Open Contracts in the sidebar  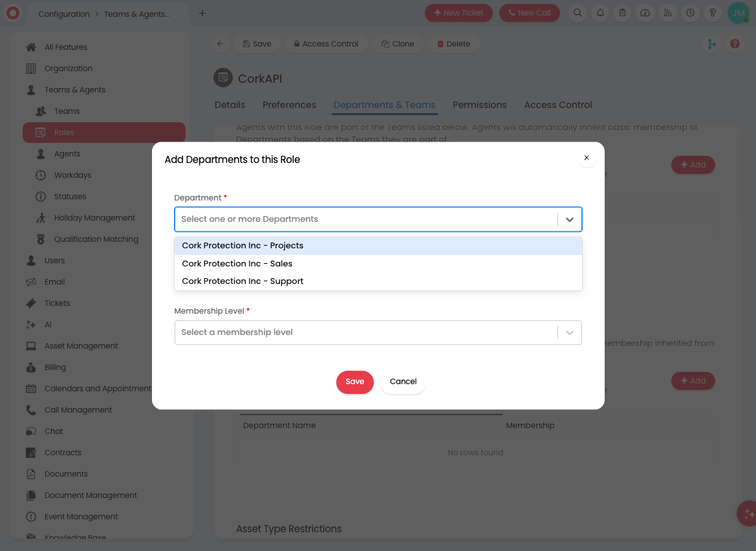[63, 453]
